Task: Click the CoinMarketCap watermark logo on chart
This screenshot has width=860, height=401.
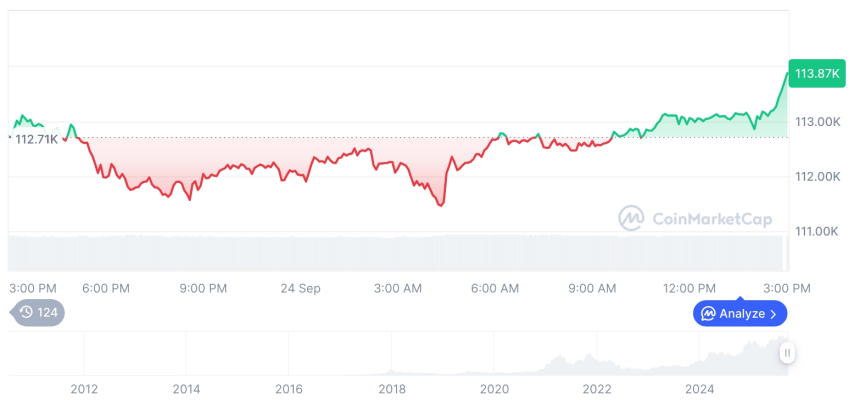Action: (x=631, y=218)
